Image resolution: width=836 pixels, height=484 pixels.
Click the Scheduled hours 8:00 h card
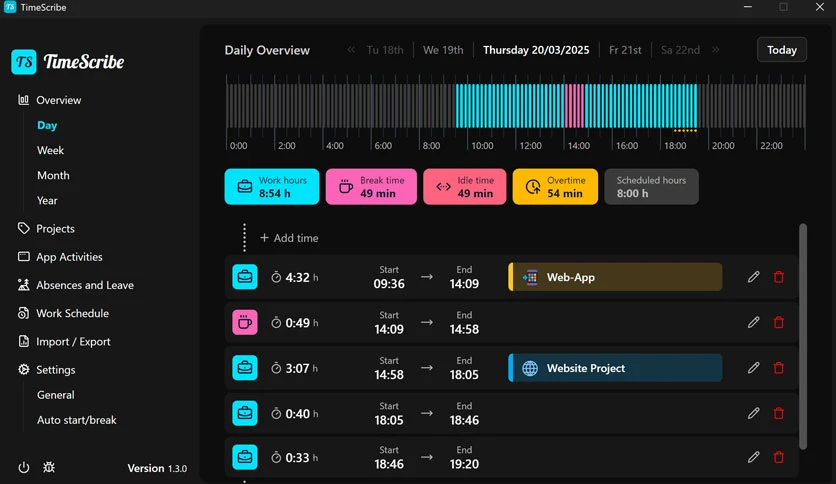tap(651, 187)
